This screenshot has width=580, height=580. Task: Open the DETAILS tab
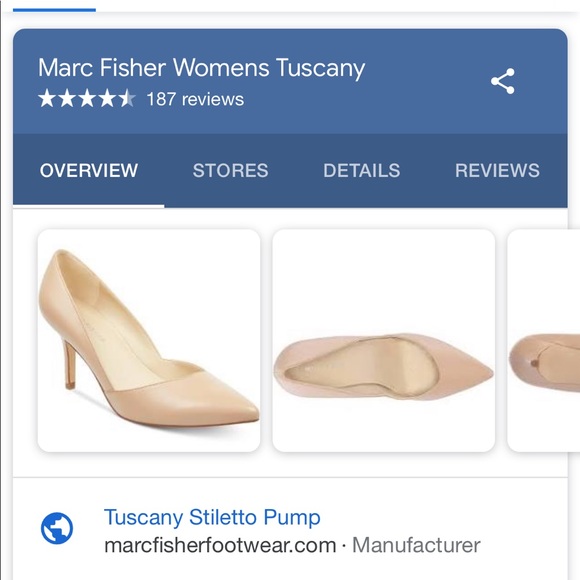[x=362, y=171]
